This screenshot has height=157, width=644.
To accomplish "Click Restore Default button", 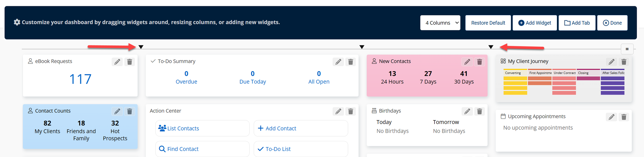I will [488, 23].
